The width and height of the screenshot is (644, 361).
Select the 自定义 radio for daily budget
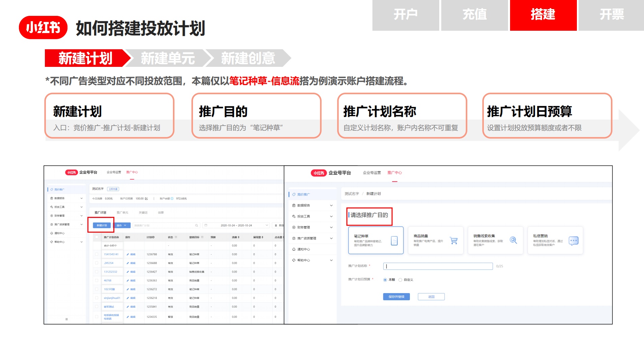[400, 280]
